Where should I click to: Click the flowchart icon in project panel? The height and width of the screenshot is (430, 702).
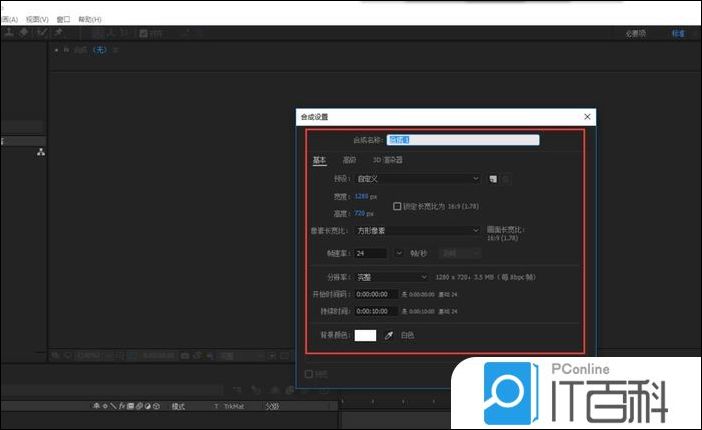tap(41, 152)
